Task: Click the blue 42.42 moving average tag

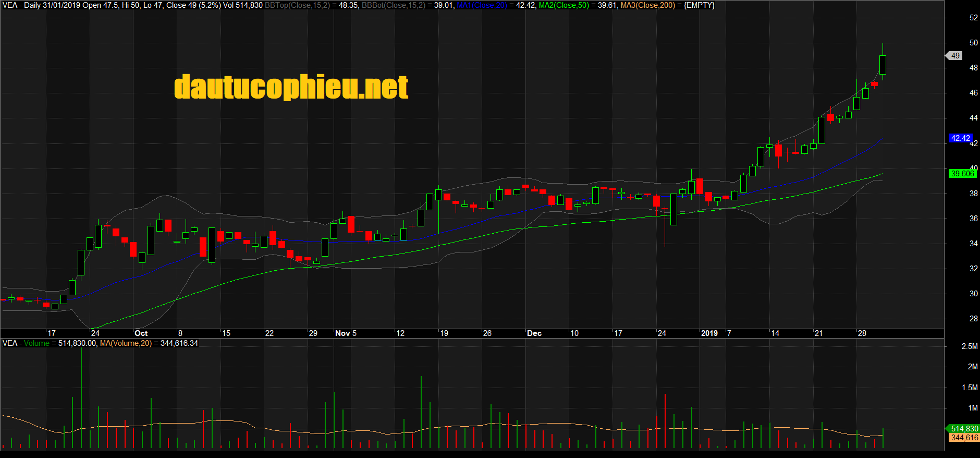Action: point(960,138)
